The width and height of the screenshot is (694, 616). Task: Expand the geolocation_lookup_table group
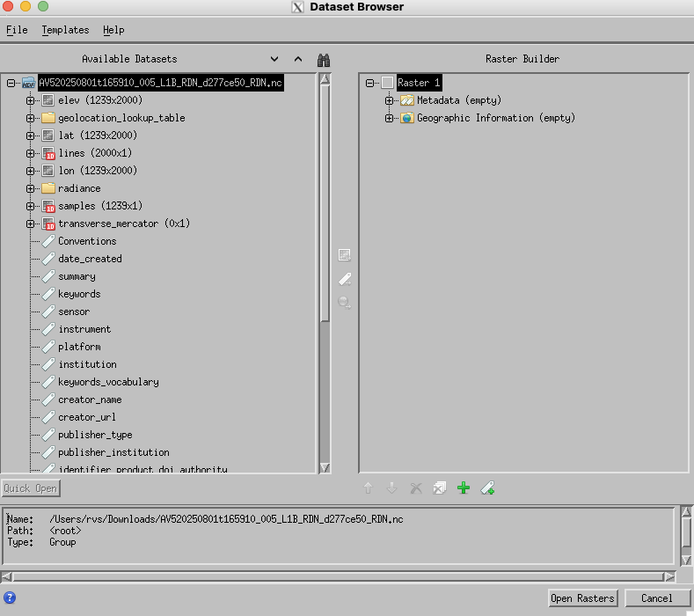[x=30, y=118]
